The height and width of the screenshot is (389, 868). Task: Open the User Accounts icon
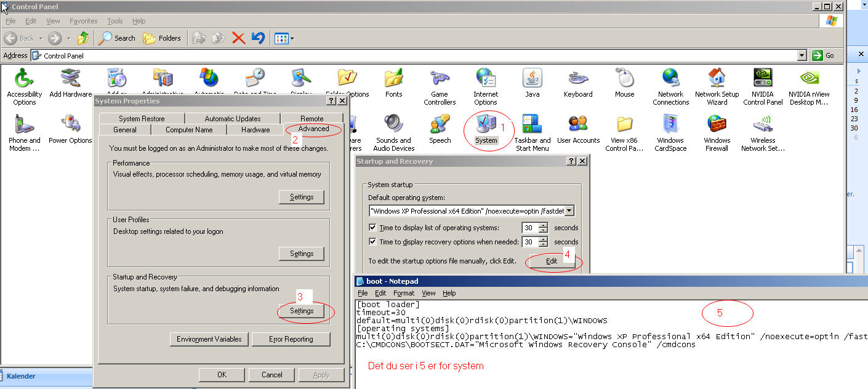578,129
